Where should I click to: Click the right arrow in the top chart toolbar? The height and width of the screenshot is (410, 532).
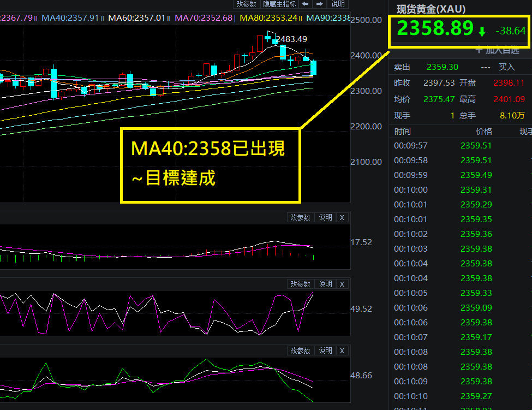pos(320,4)
